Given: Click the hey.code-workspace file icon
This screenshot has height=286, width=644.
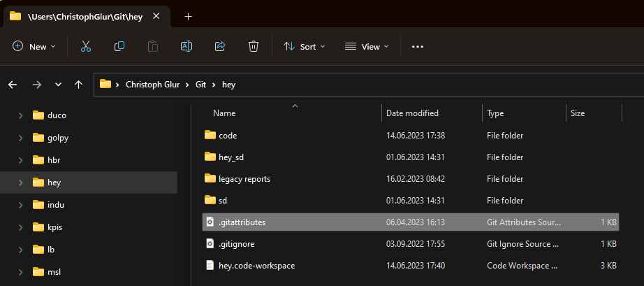Looking at the screenshot, I should tap(210, 266).
